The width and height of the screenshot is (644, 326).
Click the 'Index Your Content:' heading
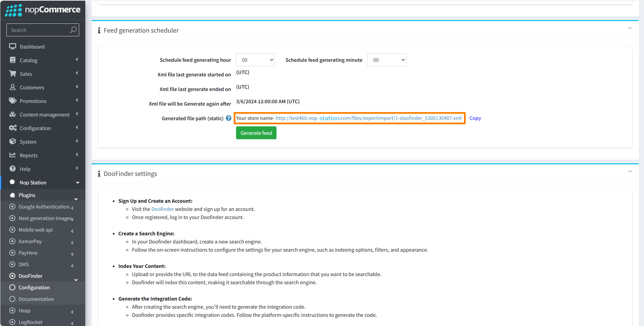pyautogui.click(x=142, y=266)
